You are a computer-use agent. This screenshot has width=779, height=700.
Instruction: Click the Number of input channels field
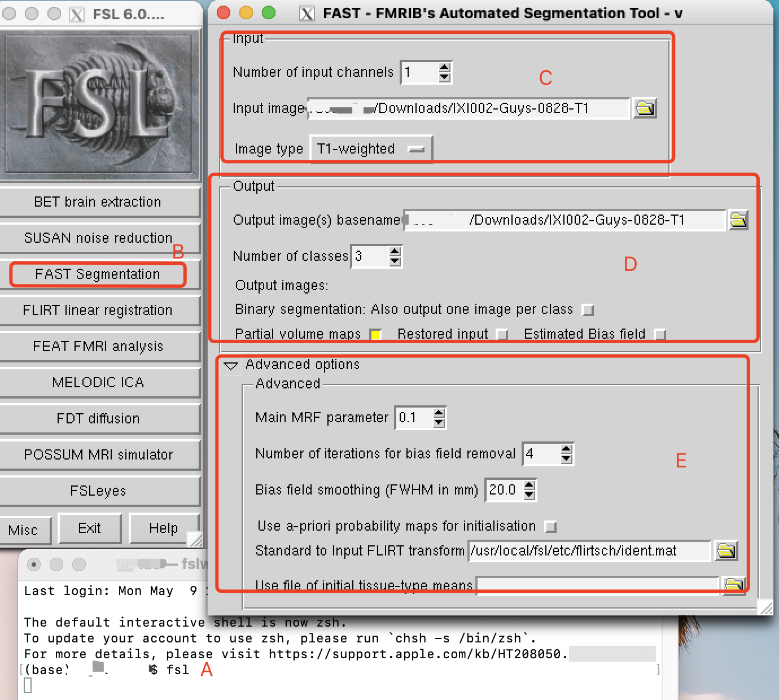[x=419, y=72]
